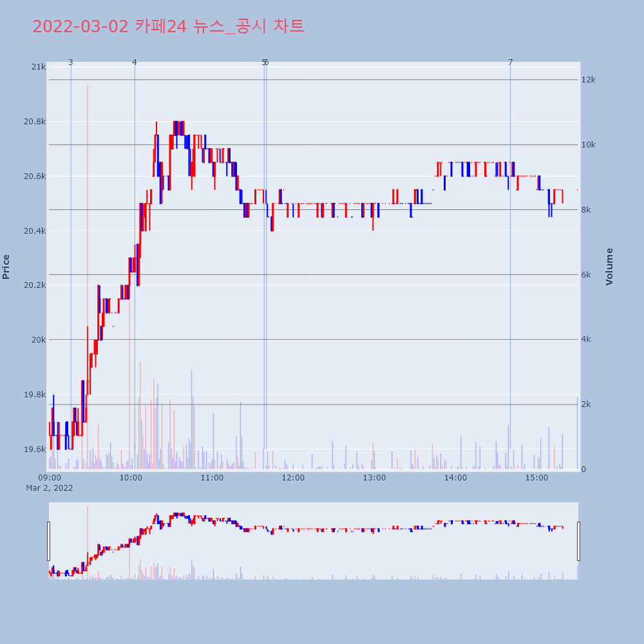644x644 pixels.
Task: Click the Price axis title
Action: pos(6,267)
